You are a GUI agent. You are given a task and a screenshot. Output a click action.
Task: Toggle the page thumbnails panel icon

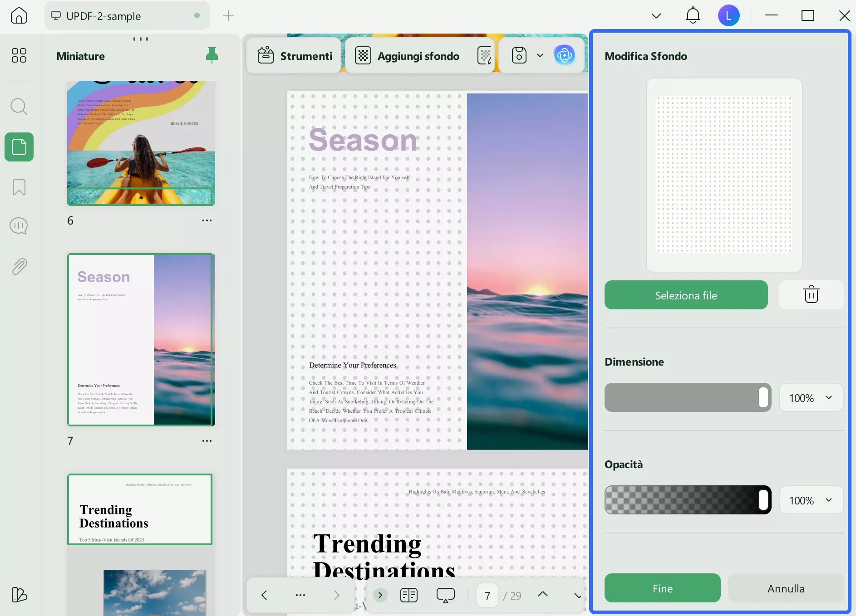coord(19,147)
